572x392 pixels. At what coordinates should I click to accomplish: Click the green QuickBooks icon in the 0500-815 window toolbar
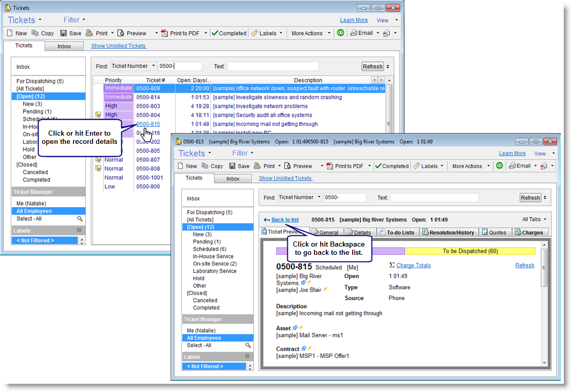coord(499,166)
